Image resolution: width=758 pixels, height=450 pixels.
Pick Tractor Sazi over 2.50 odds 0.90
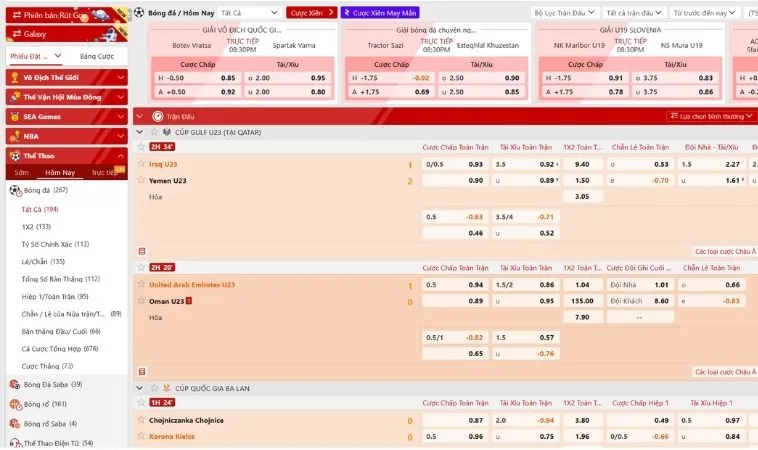(481, 78)
